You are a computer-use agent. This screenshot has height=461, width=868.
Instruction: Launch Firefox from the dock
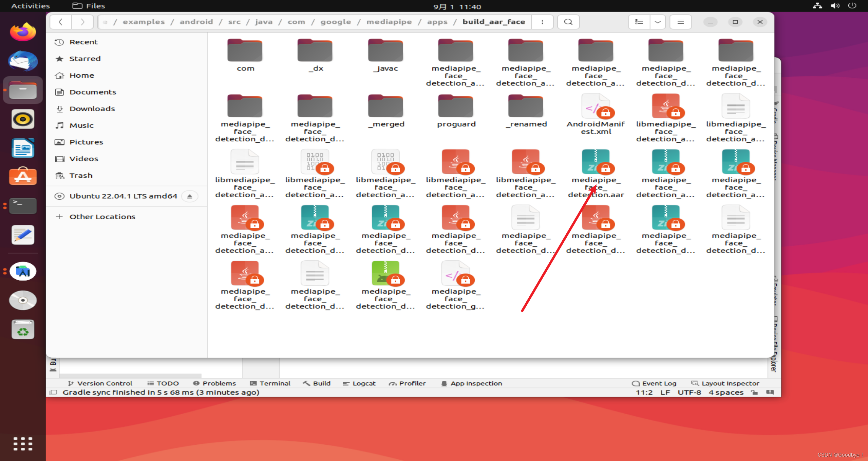pos(23,32)
